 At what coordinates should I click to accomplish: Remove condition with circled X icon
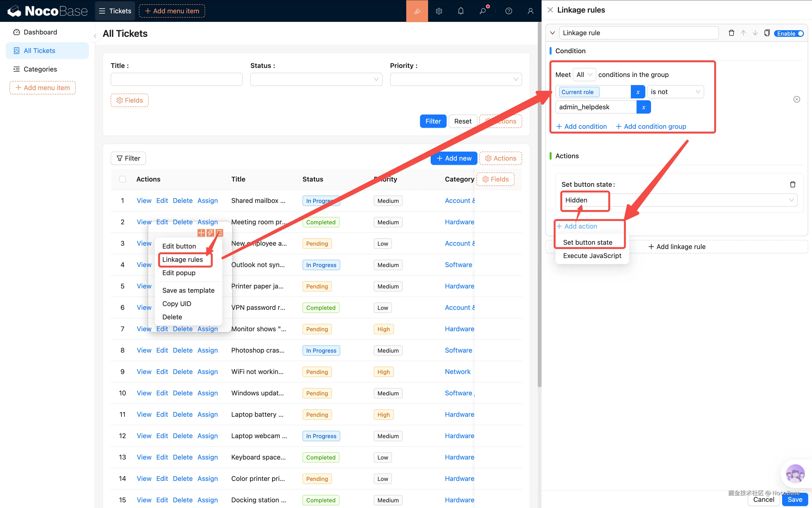point(797,100)
